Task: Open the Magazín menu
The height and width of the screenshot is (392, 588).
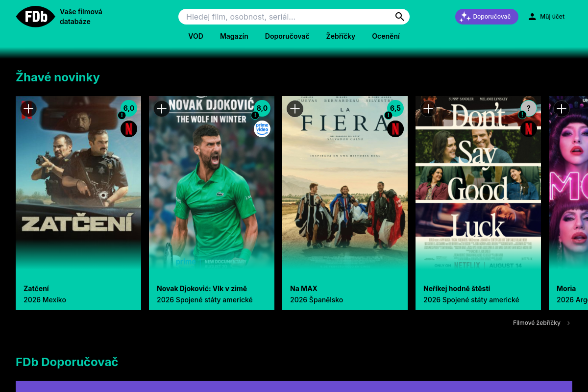Action: 234,36
